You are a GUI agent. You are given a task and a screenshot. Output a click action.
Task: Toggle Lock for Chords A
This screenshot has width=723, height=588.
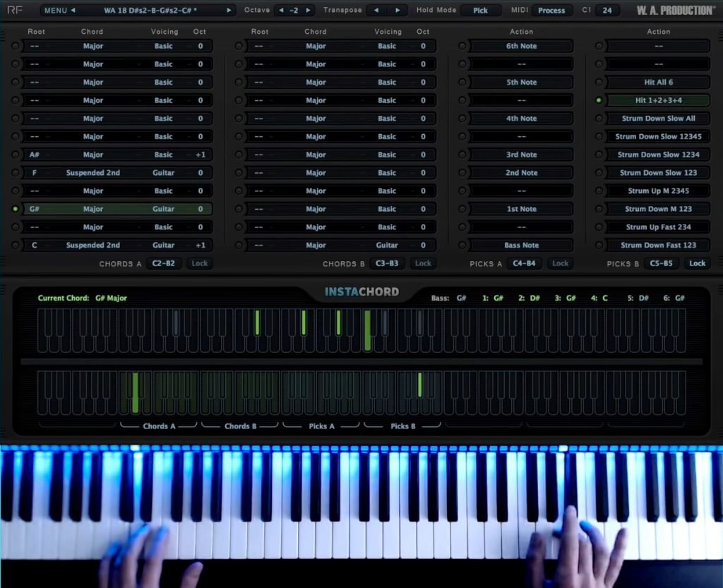[200, 263]
